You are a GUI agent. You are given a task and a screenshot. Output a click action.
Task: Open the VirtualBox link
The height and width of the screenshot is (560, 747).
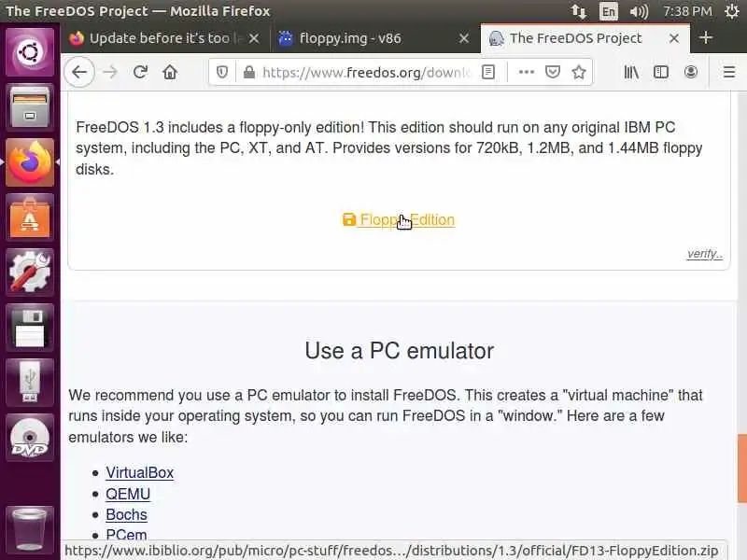coord(139,472)
